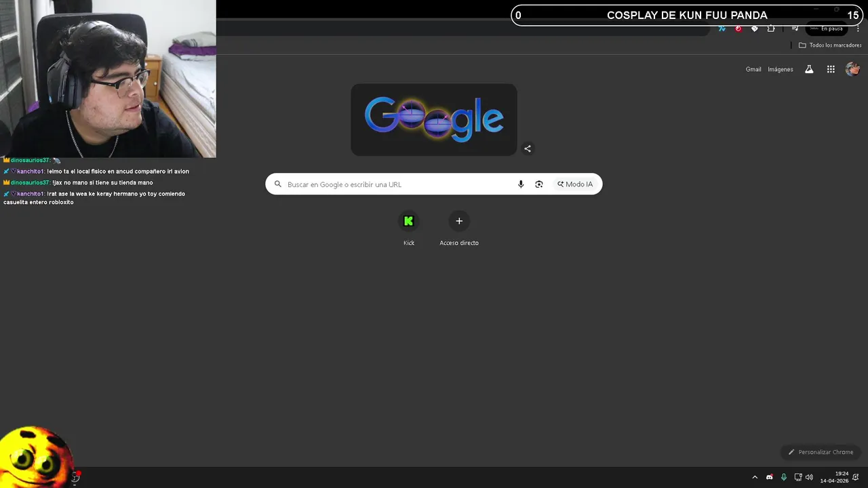Click the magnifier icon in the search box
868x488 pixels.
pos(278,184)
